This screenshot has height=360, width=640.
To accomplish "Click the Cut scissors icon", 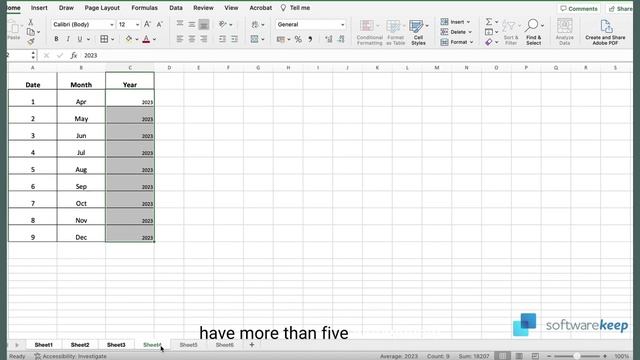I will (31, 22).
